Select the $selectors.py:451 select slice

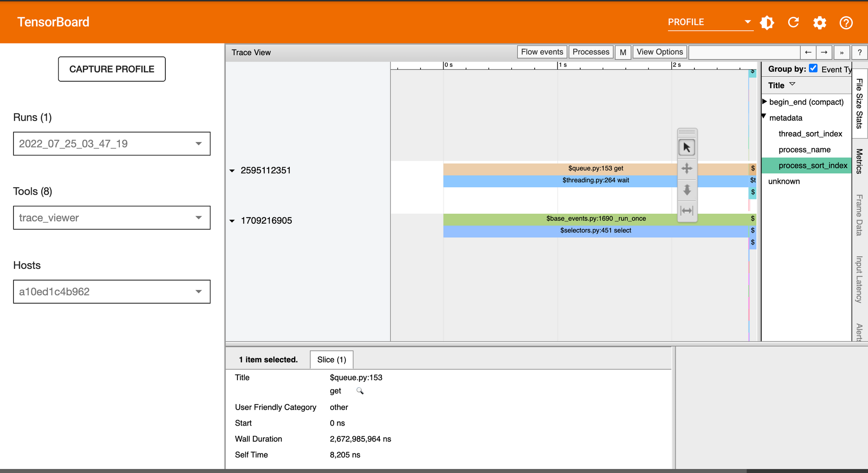(x=596, y=231)
